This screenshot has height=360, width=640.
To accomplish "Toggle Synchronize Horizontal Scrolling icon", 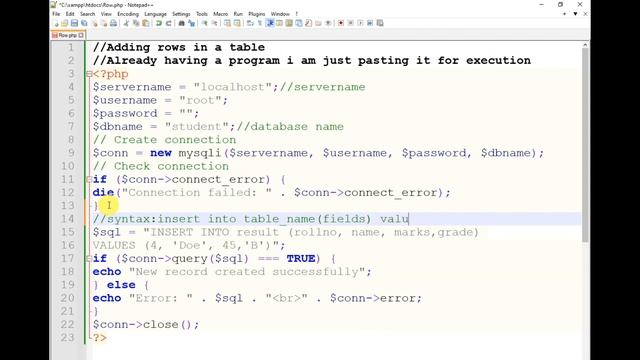I will (237, 23).
